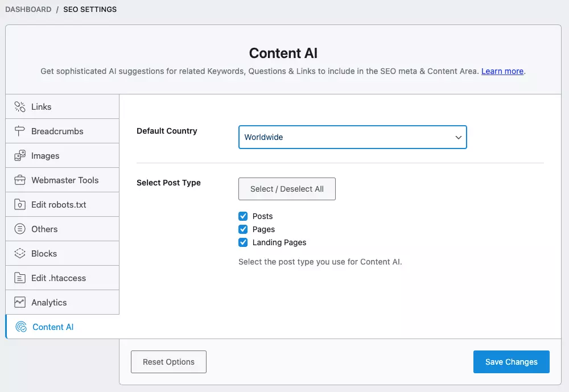The height and width of the screenshot is (392, 569).
Task: Switch to the Breadcrumbs tab
Action: click(57, 131)
